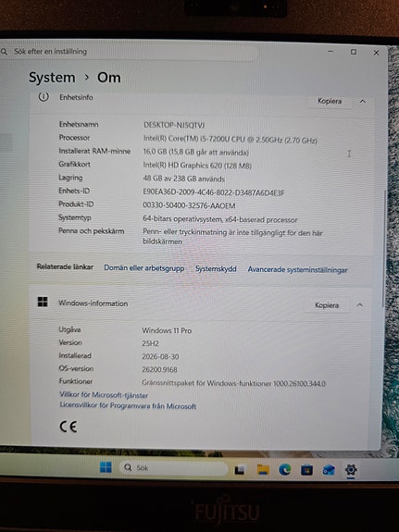Copy Windows information with Kopiera

[327, 305]
